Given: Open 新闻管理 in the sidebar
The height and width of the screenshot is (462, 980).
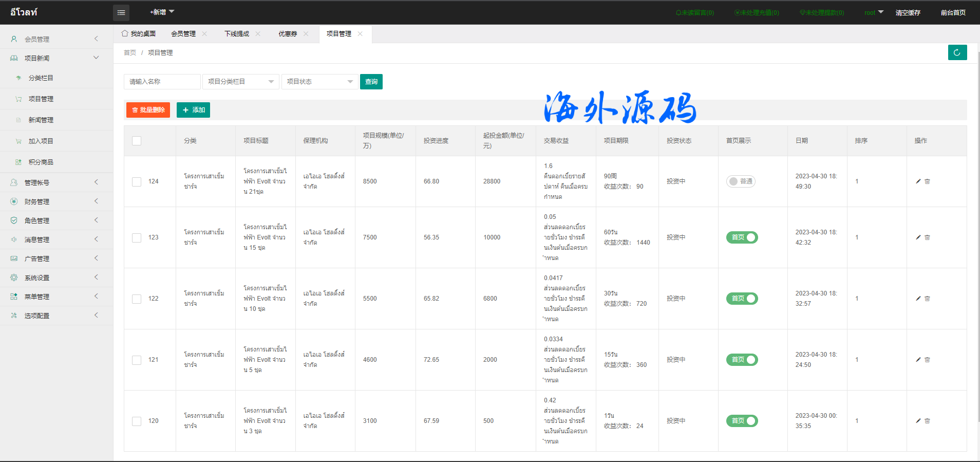Looking at the screenshot, I should pos(41,120).
